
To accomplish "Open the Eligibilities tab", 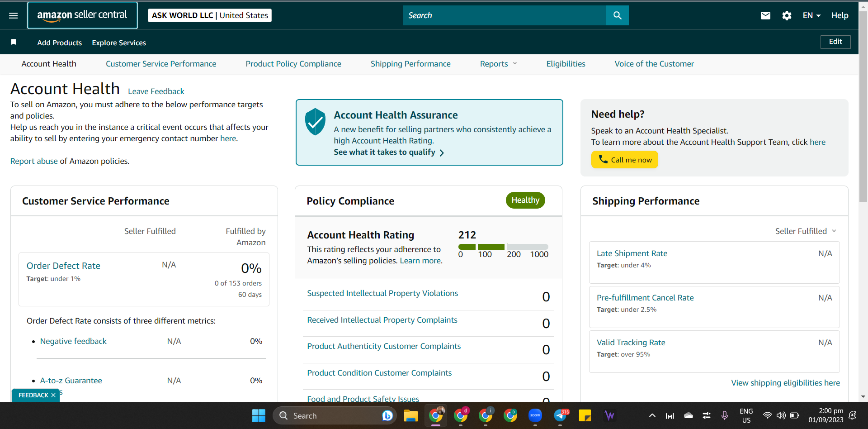I will click(566, 64).
